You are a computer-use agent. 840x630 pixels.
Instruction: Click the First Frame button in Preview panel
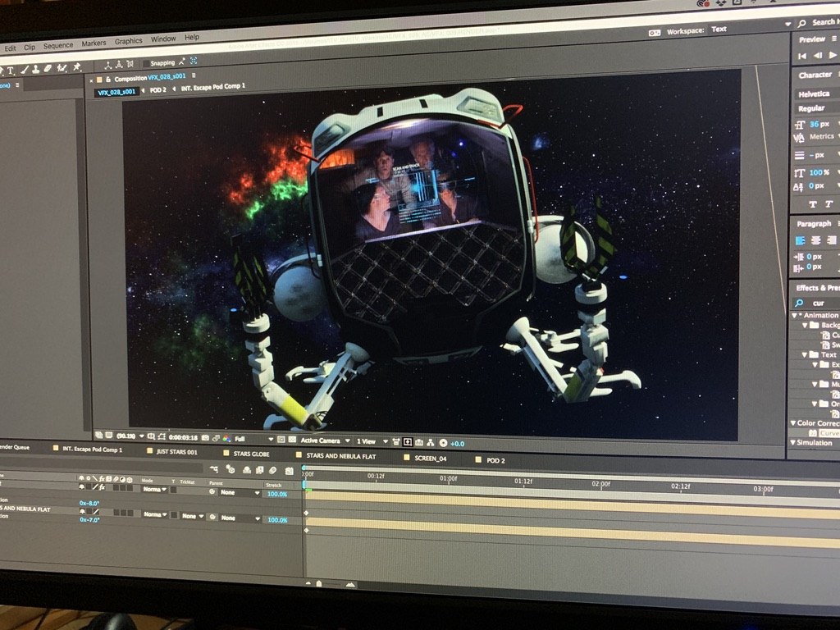point(802,56)
